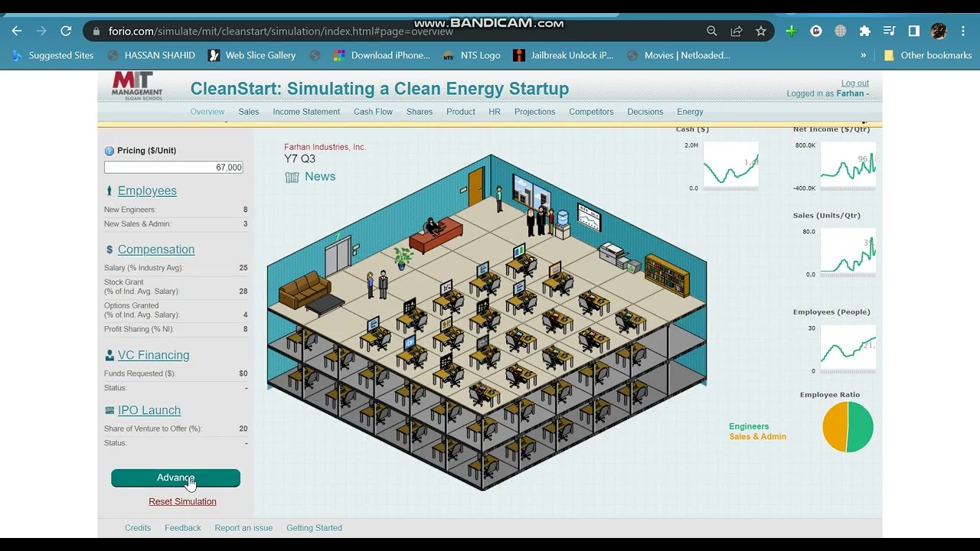The height and width of the screenshot is (551, 980).
Task: Open the HASSAN SHAHID bookmark
Action: (x=152, y=55)
